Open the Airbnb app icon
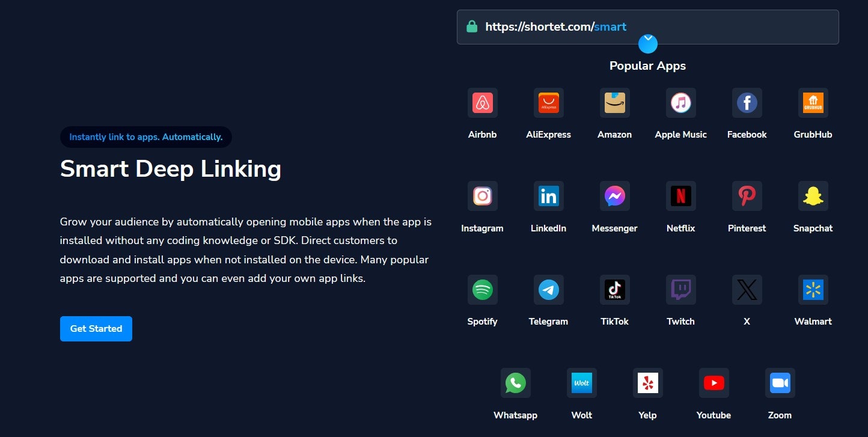 [482, 102]
